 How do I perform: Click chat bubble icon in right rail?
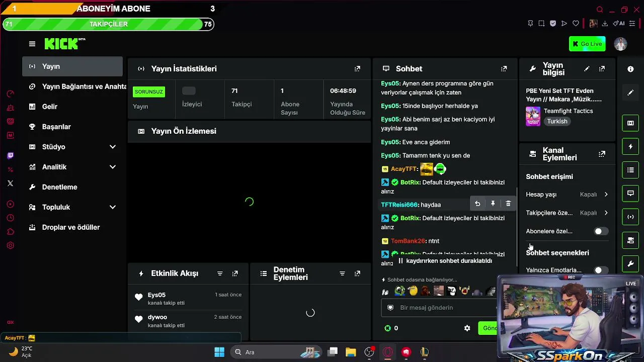pos(630,193)
